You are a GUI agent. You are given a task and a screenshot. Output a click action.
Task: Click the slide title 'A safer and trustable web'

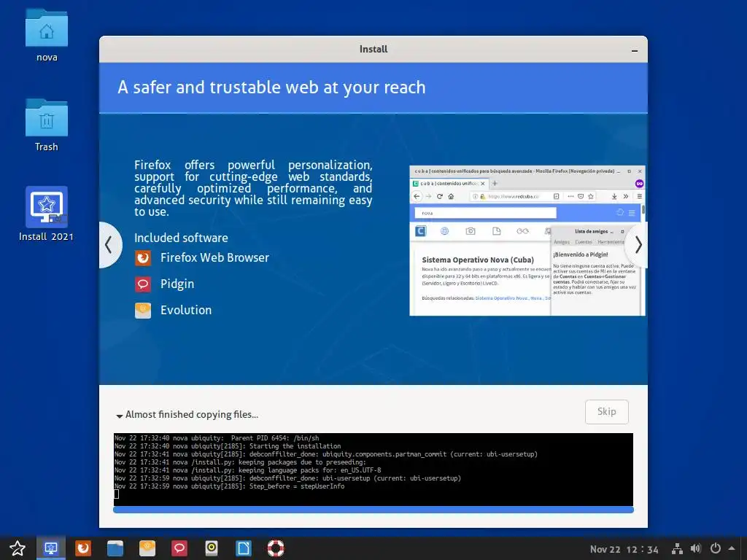271,87
